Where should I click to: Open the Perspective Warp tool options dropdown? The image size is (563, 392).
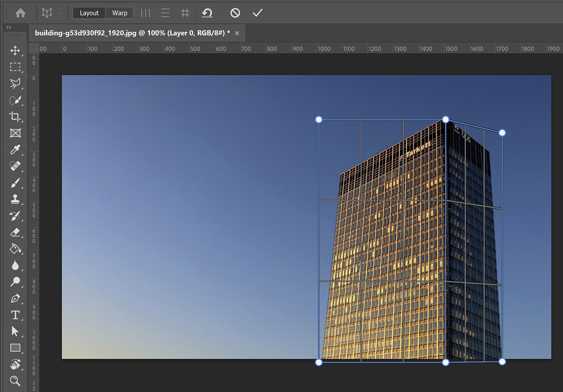pos(61,13)
